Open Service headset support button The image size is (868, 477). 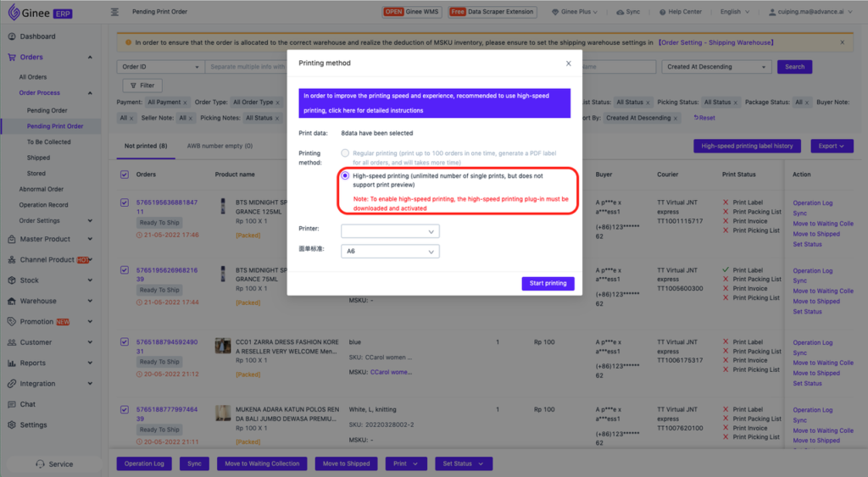(x=53, y=464)
